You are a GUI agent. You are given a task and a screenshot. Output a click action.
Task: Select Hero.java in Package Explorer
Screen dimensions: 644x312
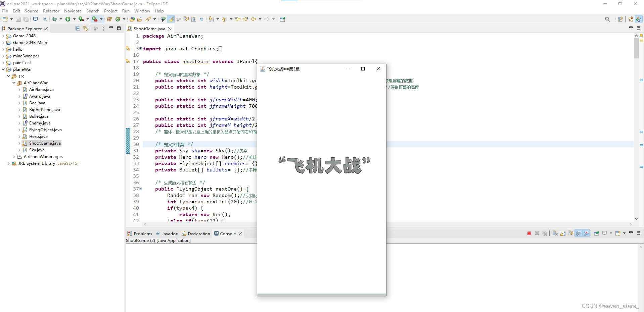38,137
